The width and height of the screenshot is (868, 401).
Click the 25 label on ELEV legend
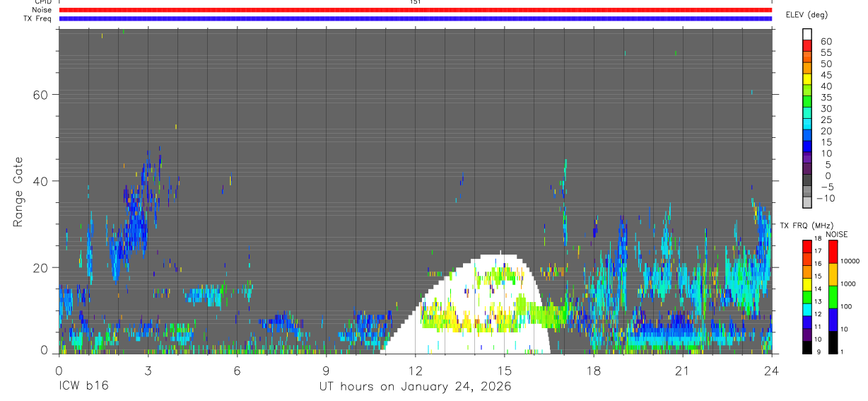coord(826,120)
